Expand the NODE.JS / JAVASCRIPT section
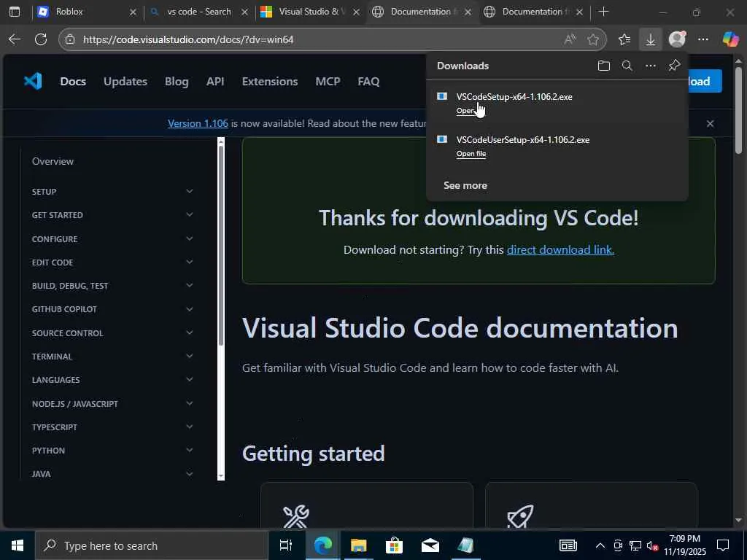Screen dimensions: 747x560 190,403
